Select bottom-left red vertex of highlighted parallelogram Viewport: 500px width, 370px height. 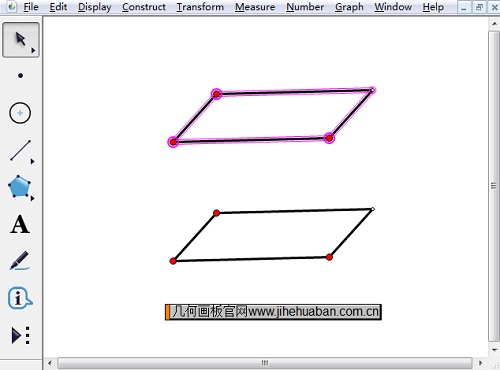pos(173,142)
